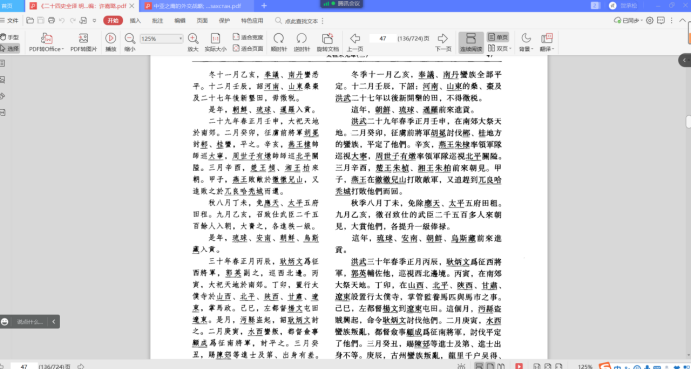
Task: Click the 适合页面 fit page button
Action: [248, 48]
